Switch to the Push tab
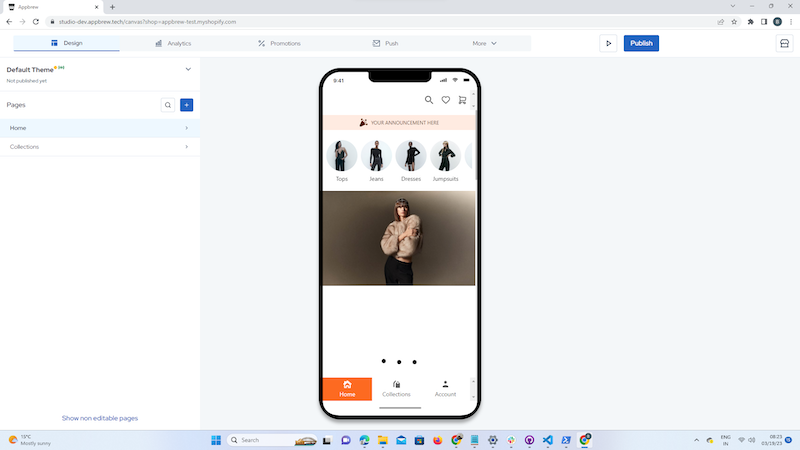The image size is (800, 450). [x=385, y=43]
